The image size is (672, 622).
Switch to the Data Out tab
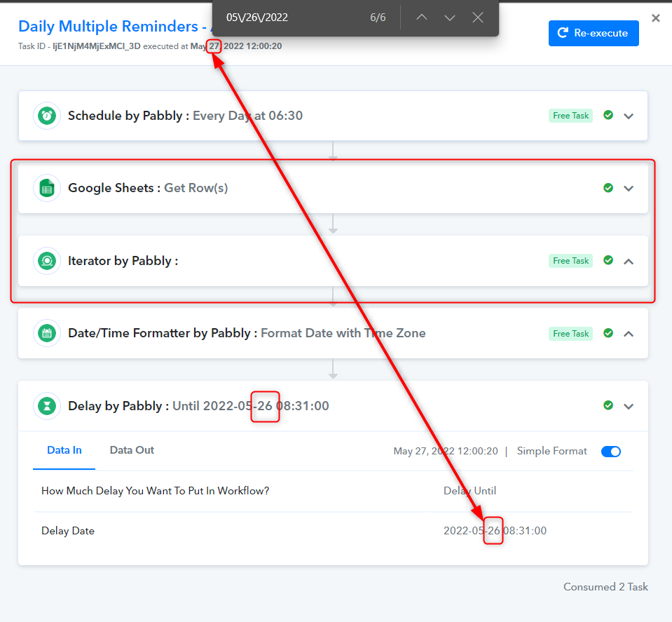(132, 450)
